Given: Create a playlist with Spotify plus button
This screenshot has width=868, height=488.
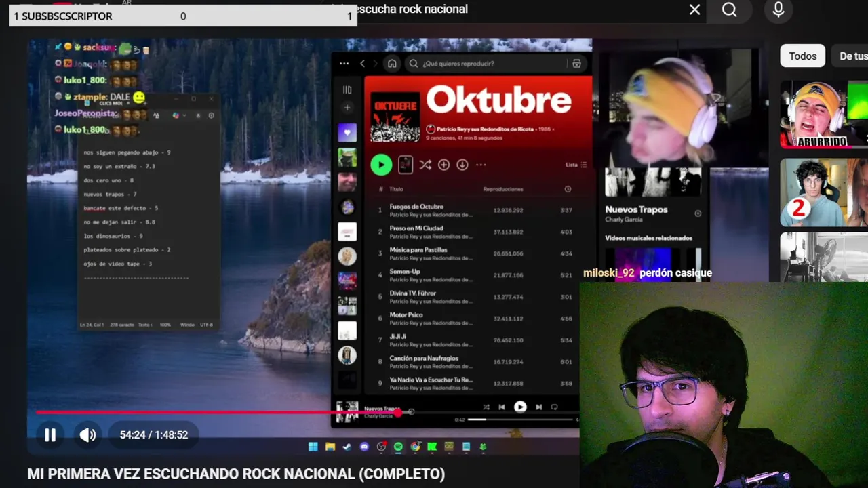Looking at the screenshot, I should point(347,108).
